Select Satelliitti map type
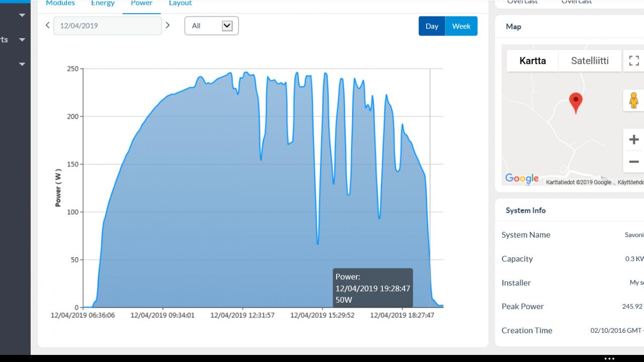Image resolution: width=644 pixels, height=362 pixels. [590, 61]
